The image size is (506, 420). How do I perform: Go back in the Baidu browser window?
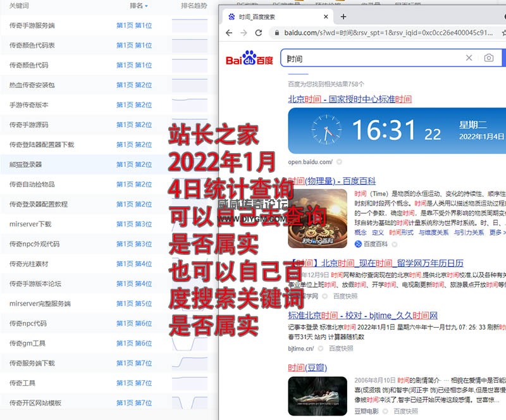(229, 33)
